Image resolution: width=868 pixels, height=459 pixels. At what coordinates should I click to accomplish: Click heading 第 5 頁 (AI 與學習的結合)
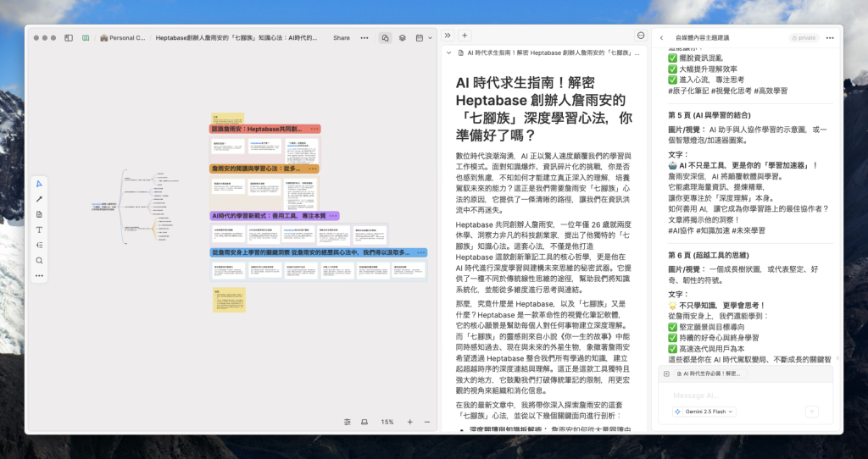pyautogui.click(x=709, y=115)
